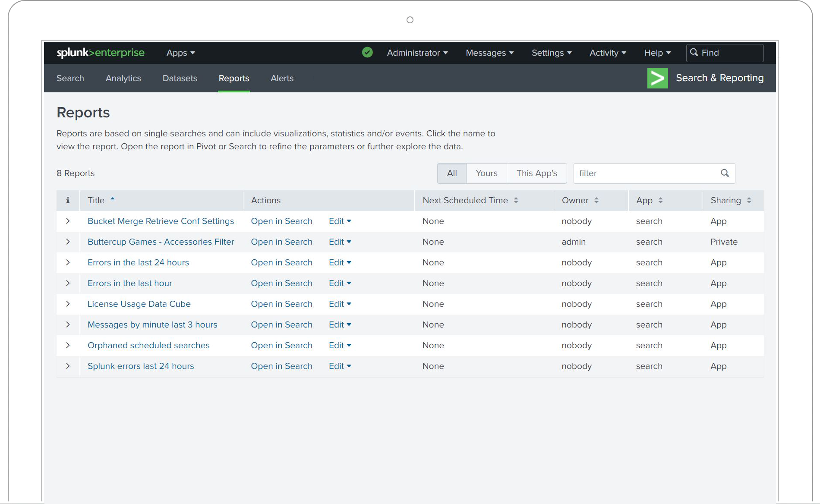Click the magnifier icon in the filter box

point(725,173)
